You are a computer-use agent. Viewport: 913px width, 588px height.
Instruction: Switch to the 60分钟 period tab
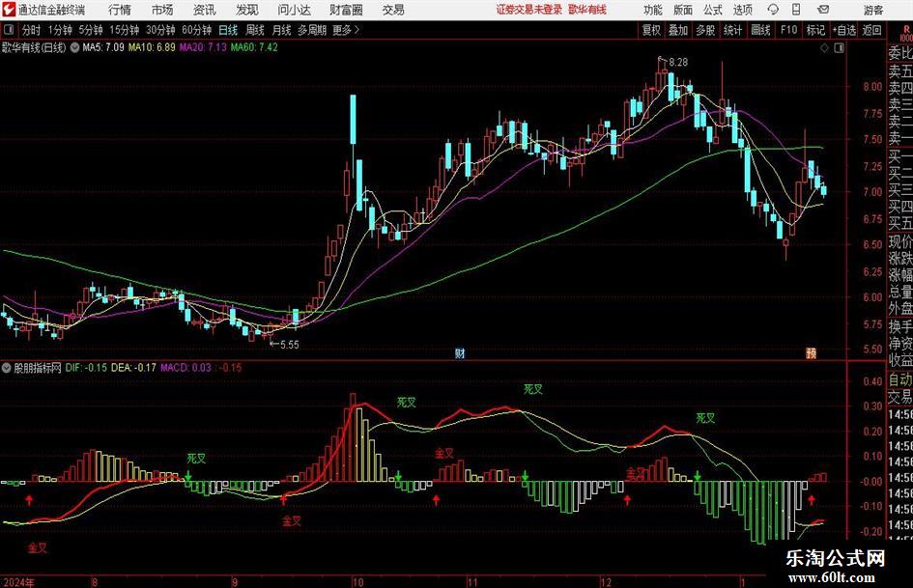pyautogui.click(x=197, y=30)
